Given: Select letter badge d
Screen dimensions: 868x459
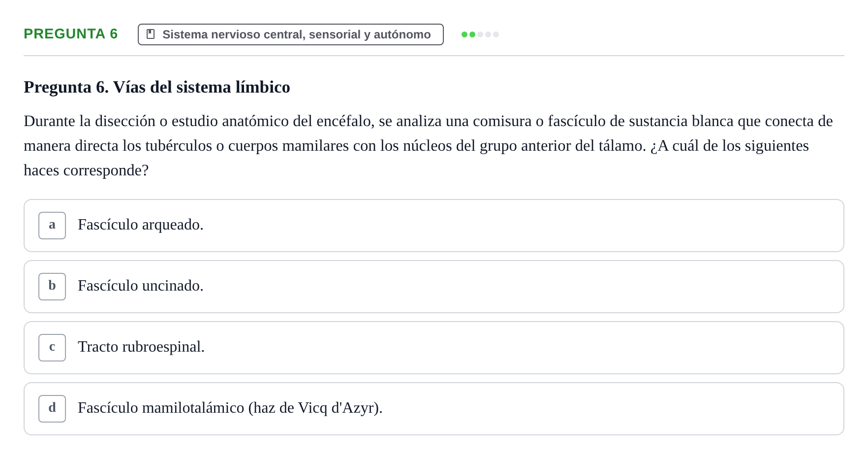Looking at the screenshot, I should (x=52, y=409).
